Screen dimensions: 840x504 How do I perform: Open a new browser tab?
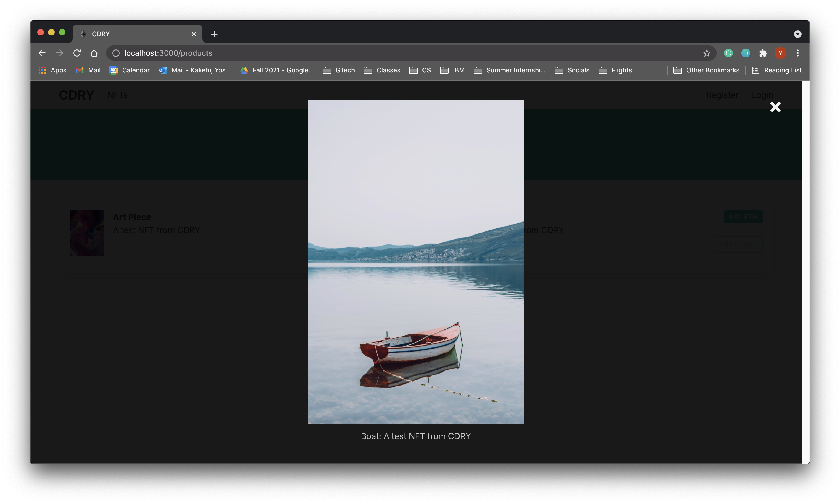coord(214,34)
